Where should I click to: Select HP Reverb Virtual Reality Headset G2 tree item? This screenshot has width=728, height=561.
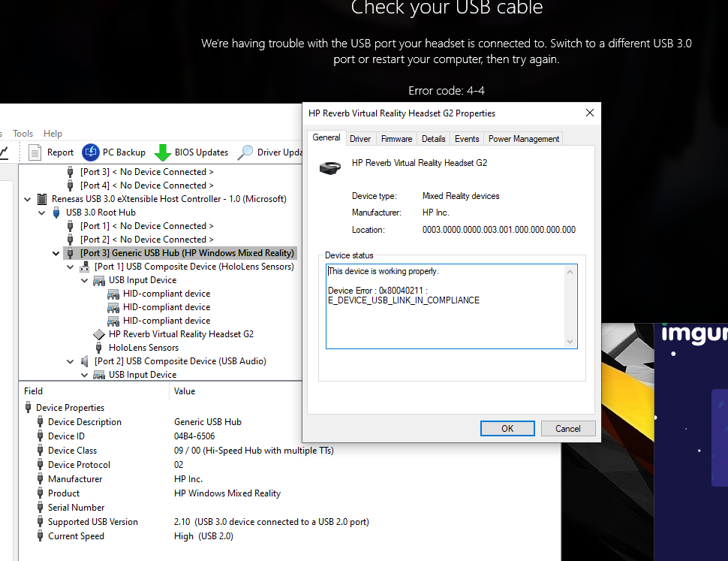point(181,334)
